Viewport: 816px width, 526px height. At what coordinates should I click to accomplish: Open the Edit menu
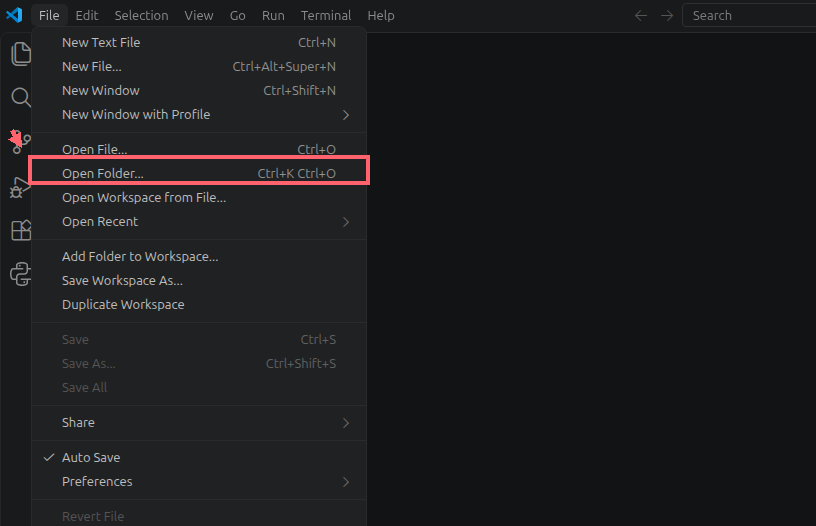(x=86, y=16)
